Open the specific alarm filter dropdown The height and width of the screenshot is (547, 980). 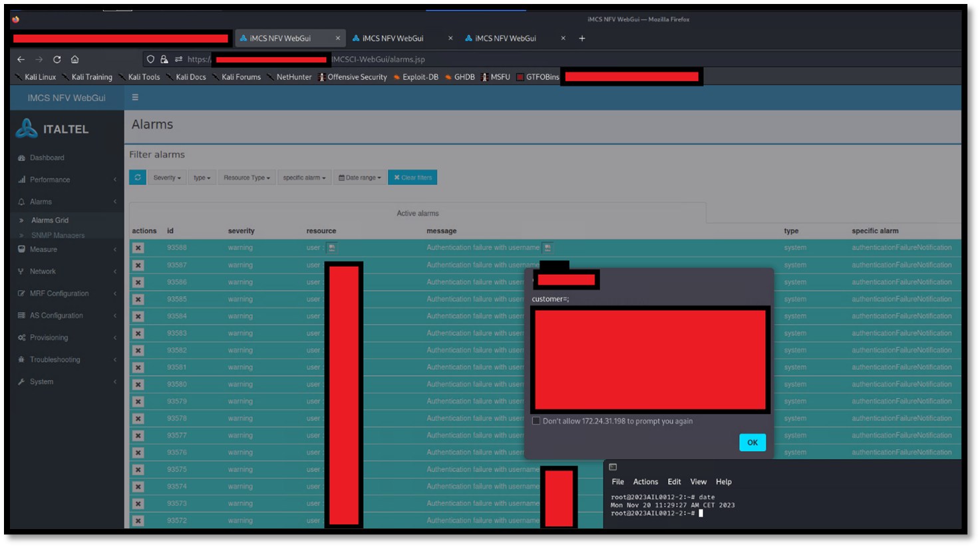[x=304, y=178]
